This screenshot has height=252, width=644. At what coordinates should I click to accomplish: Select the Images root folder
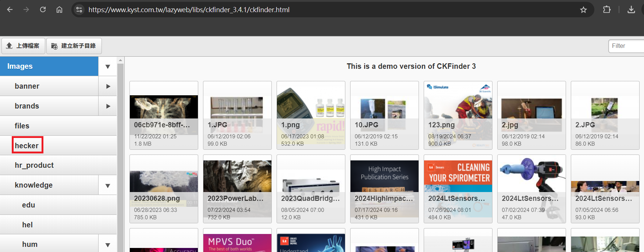pos(49,66)
